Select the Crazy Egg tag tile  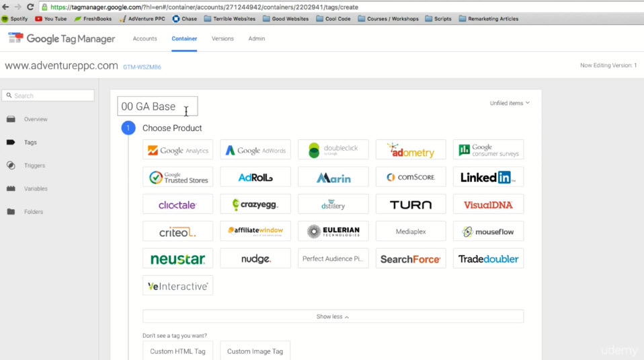[x=255, y=205]
